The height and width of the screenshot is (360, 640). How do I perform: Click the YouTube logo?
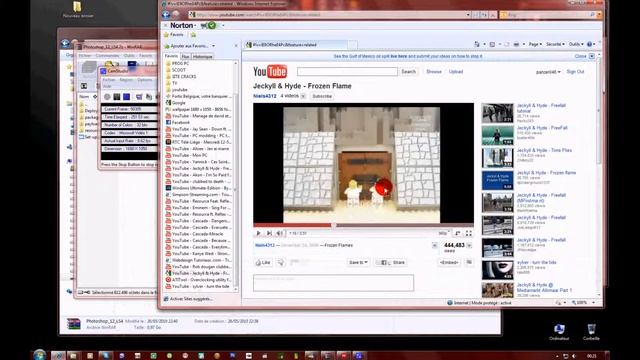[270, 71]
